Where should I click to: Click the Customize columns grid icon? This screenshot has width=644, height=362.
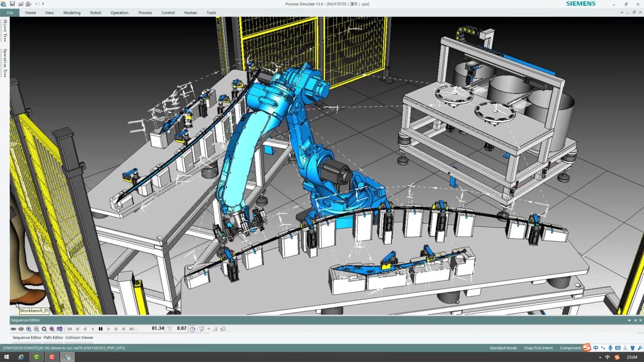point(60,329)
